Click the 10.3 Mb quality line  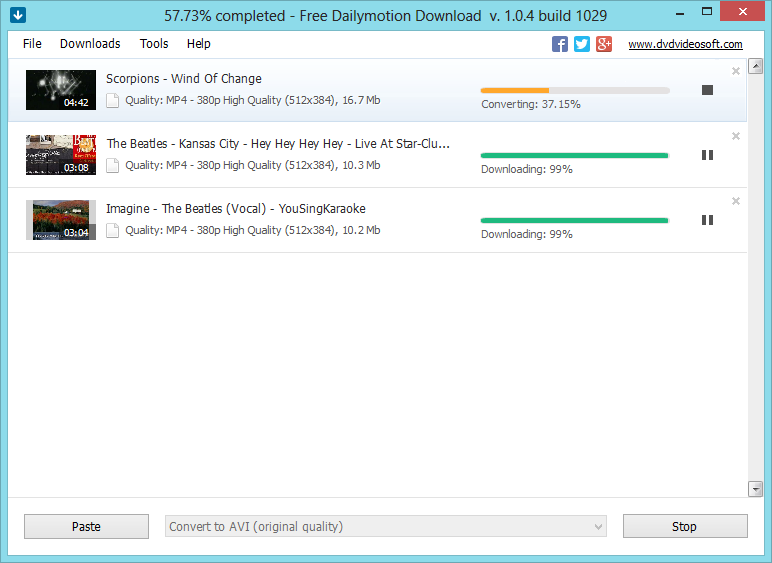[x=253, y=165]
